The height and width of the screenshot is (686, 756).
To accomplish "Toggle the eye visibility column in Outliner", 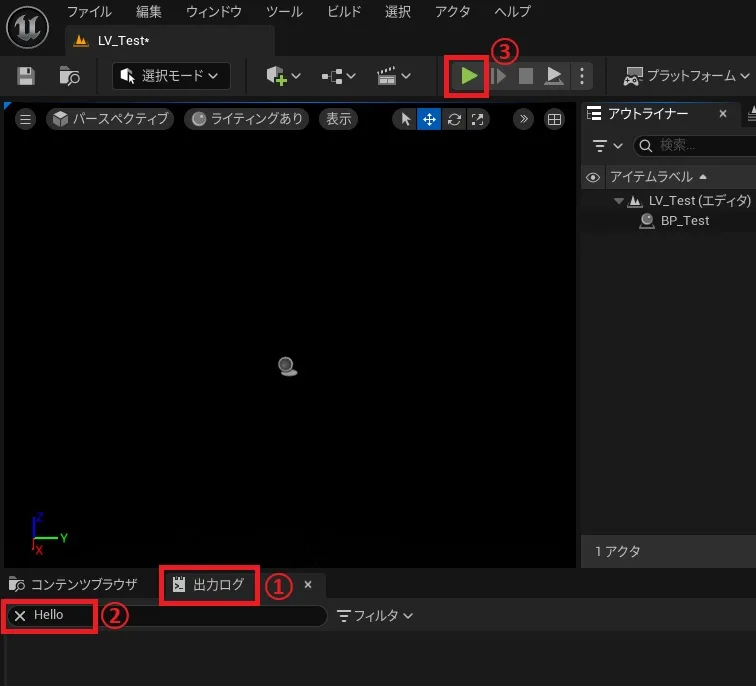I will 593,177.
